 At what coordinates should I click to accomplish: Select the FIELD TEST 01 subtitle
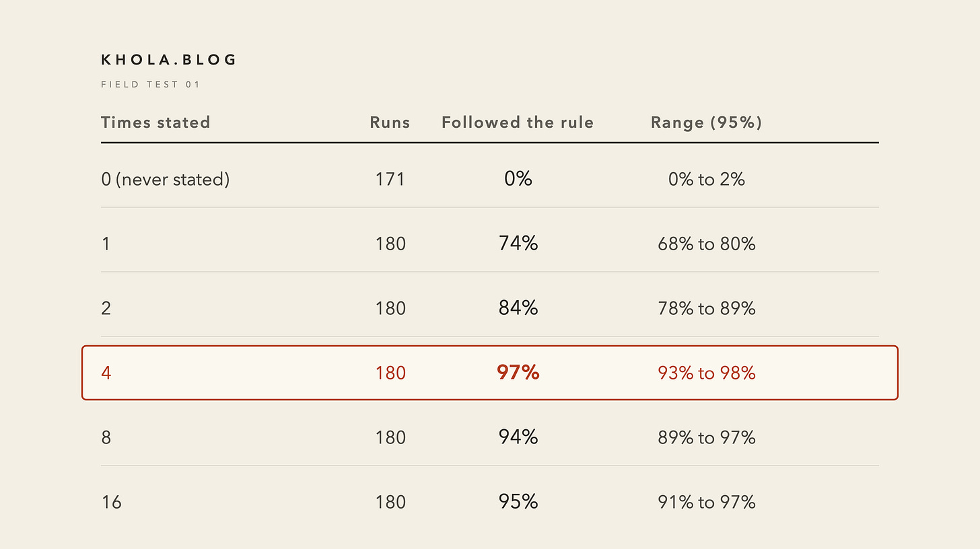151,85
